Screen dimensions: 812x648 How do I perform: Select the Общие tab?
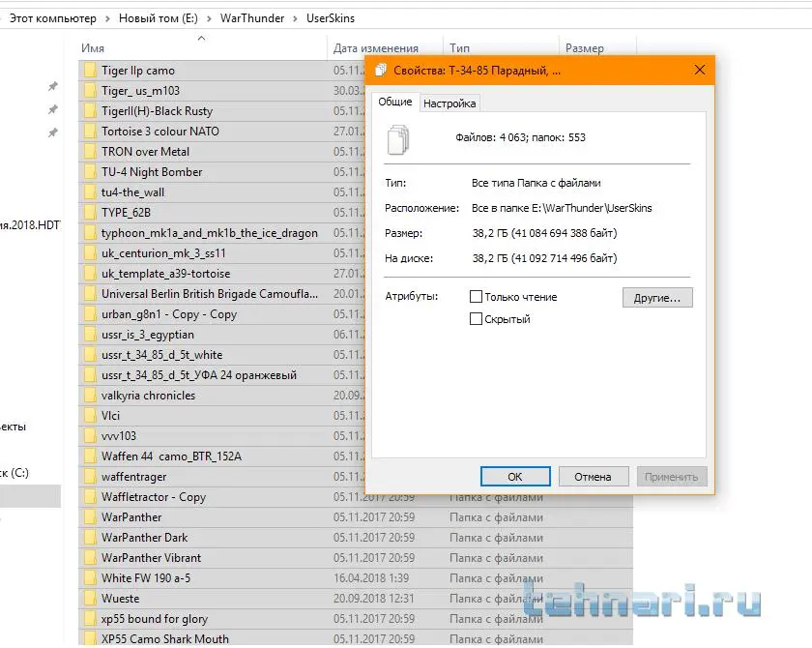[x=395, y=102]
